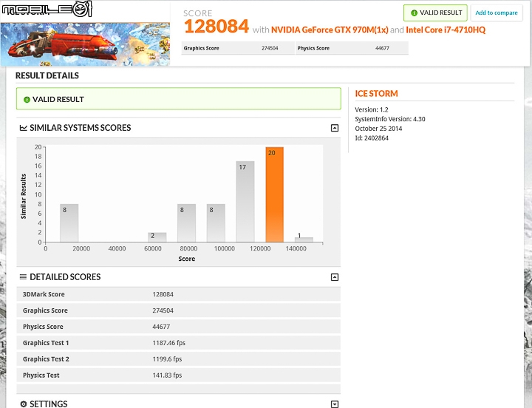Click the Graphics Score row in Detailed Scores
Screen dimensions: 532x408
[179, 310]
